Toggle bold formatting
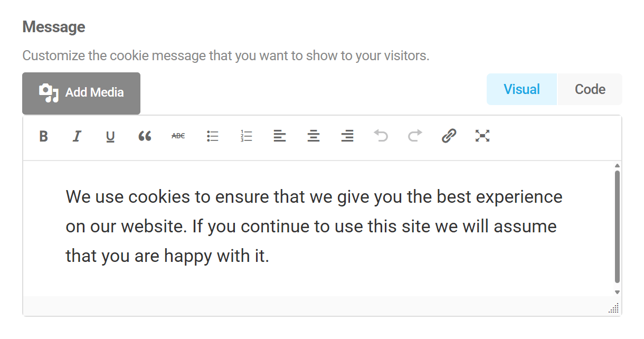 (x=43, y=136)
